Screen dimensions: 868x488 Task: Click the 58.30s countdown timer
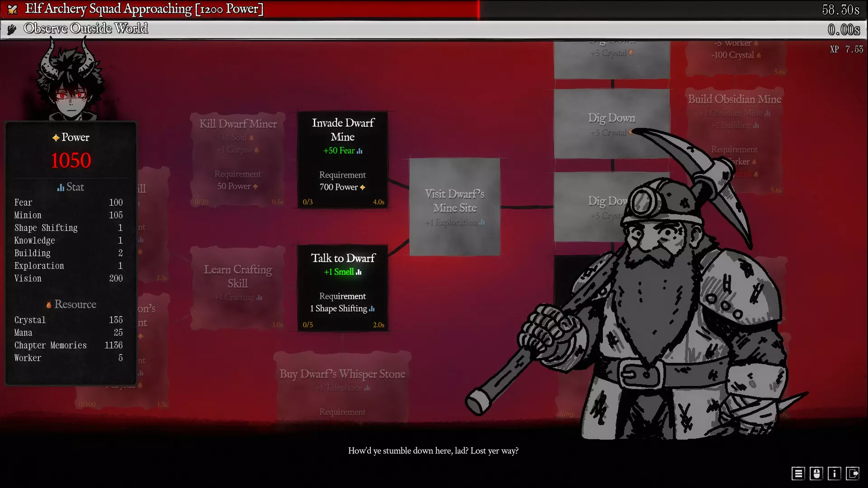click(840, 9)
